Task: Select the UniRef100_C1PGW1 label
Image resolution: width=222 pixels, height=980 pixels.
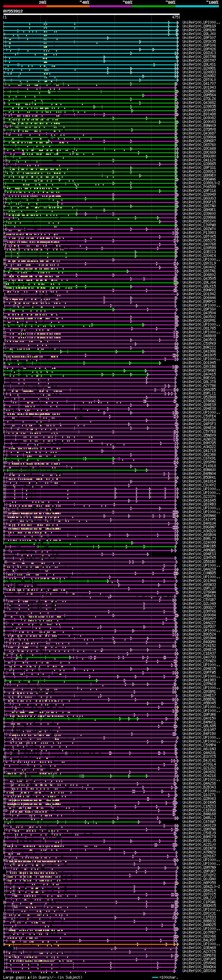Action: click(199, 902)
